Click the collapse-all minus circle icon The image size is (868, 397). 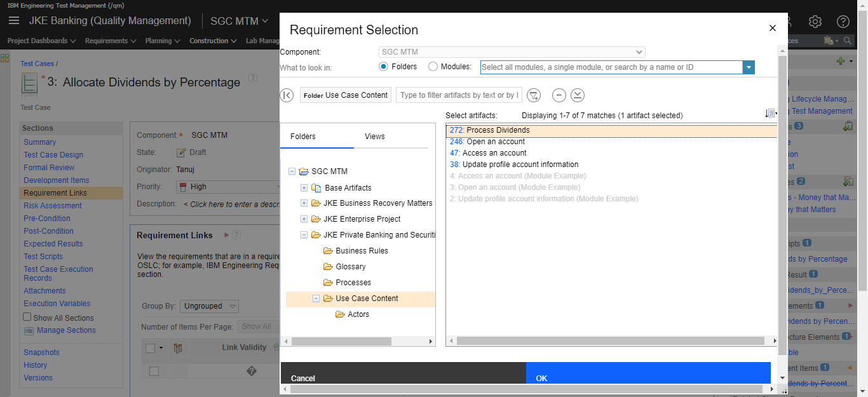click(559, 95)
